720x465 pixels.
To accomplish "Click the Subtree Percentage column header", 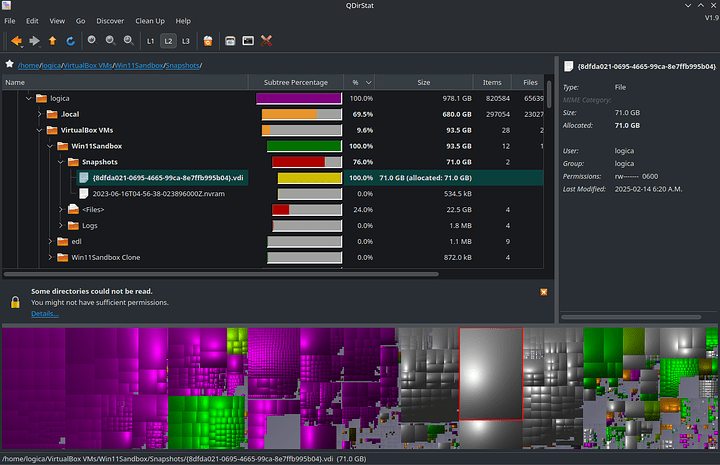I will tap(295, 82).
